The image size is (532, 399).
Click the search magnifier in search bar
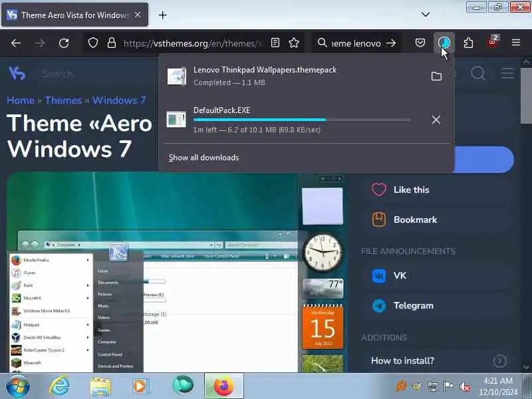(322, 43)
